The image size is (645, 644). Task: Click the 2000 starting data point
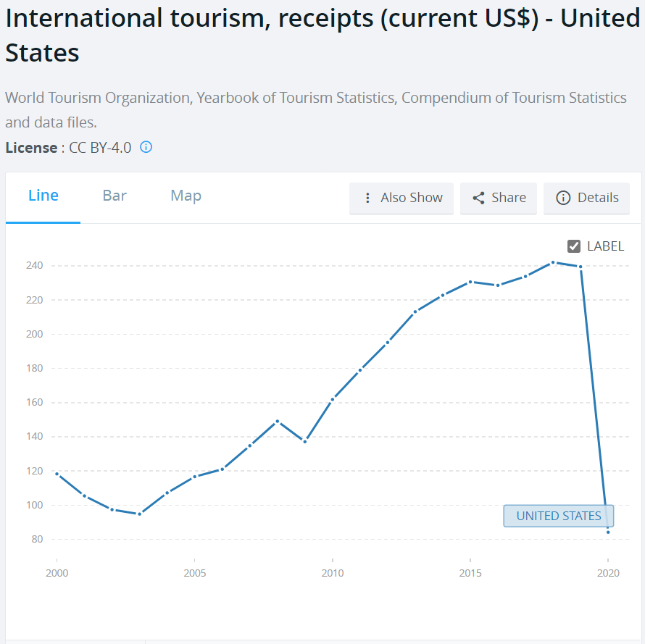pos(57,474)
